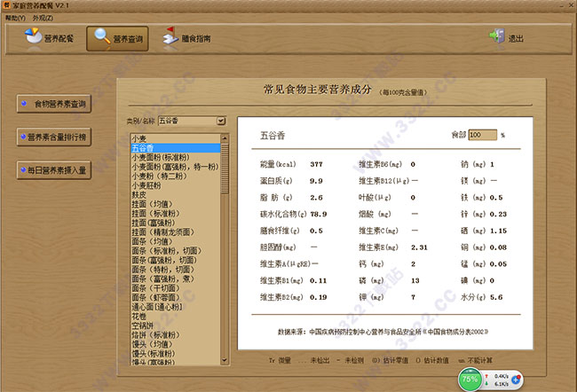
Task: Click the 营养素含量排行榜 button
Action: (54, 137)
